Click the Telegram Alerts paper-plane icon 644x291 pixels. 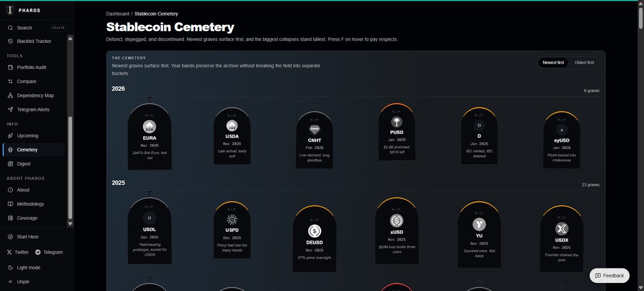[11, 109]
